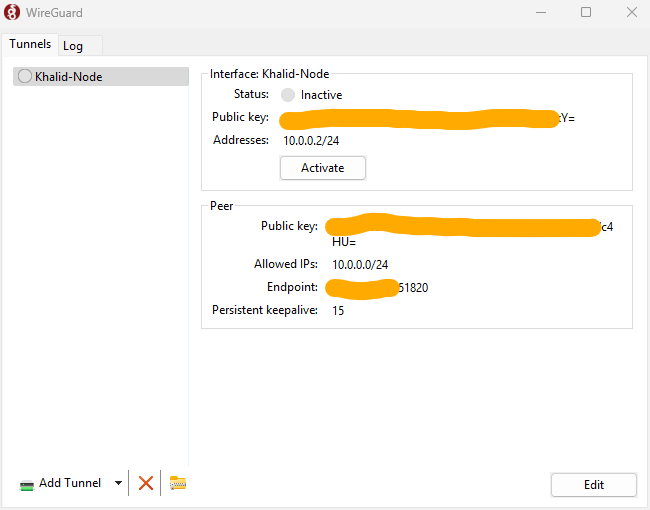Screen dimensions: 650x510
Task: Maximize the WireGuard window
Action: (586, 12)
